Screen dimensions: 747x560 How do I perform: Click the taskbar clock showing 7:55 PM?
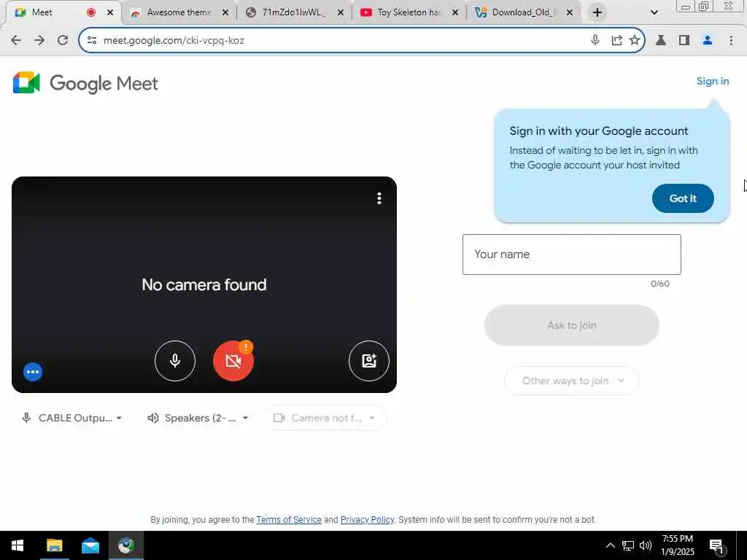click(x=678, y=545)
